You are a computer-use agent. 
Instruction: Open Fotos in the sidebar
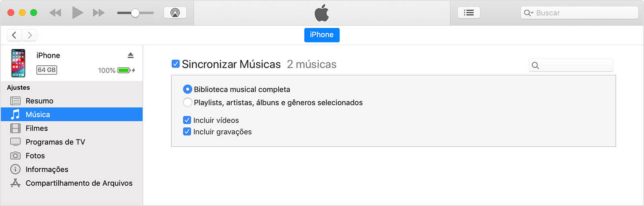coord(35,156)
